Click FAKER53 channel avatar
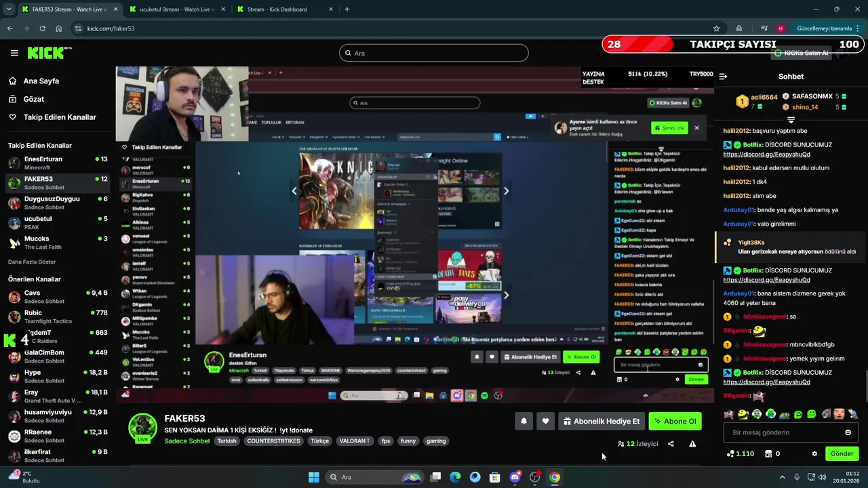Image resolution: width=868 pixels, height=488 pixels. [x=142, y=428]
